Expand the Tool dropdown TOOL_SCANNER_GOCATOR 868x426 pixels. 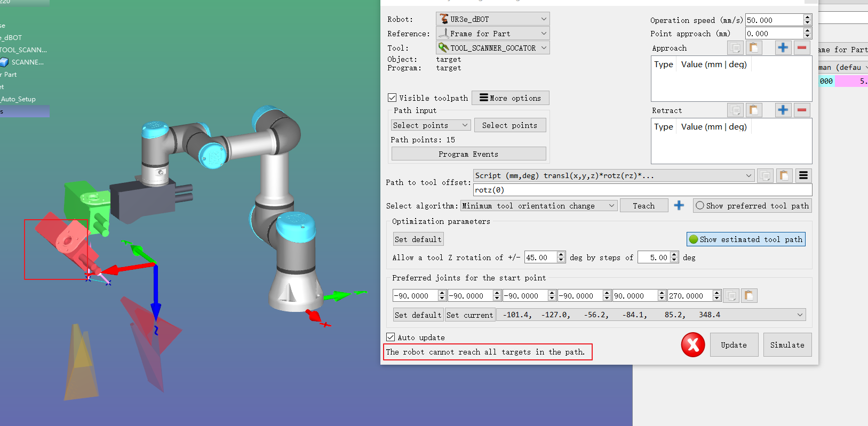[x=492, y=48]
